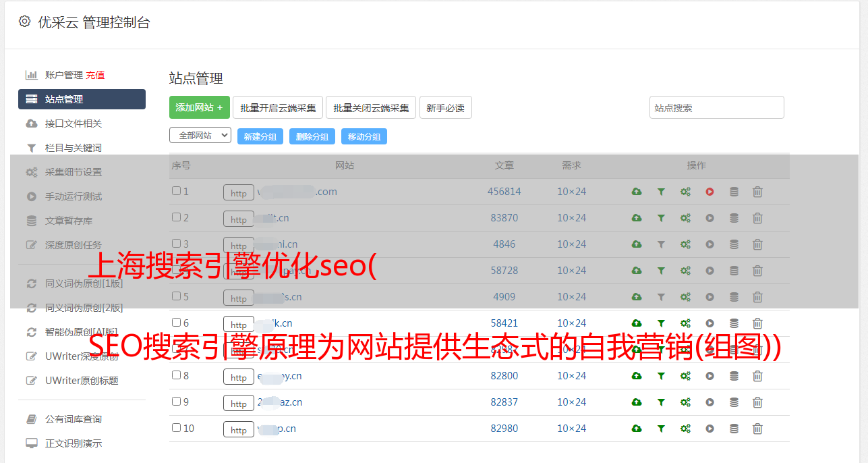This screenshot has width=868, height=463.
Task: Click filter icon in row with 83870 articles
Action: pyautogui.click(x=661, y=218)
